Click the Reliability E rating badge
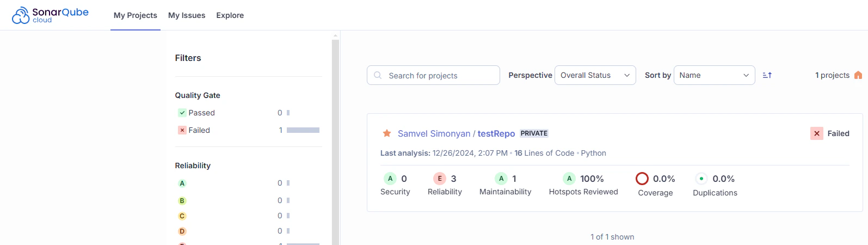868x245 pixels. click(440, 179)
